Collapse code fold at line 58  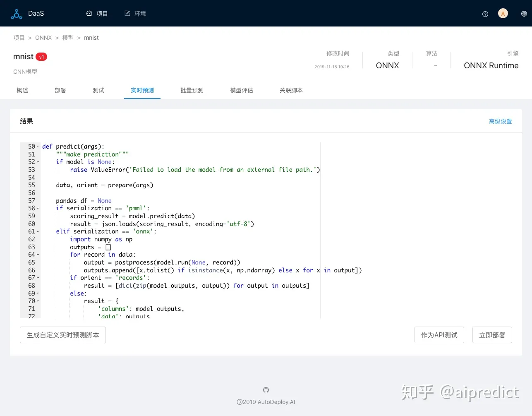click(38, 208)
